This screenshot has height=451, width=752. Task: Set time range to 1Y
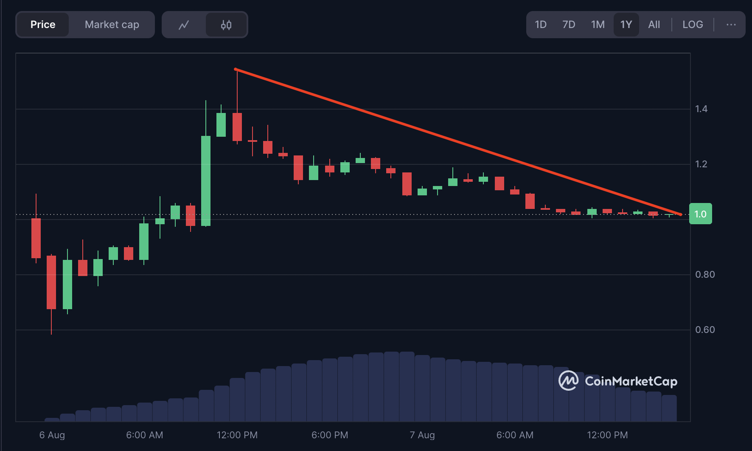pyautogui.click(x=626, y=25)
